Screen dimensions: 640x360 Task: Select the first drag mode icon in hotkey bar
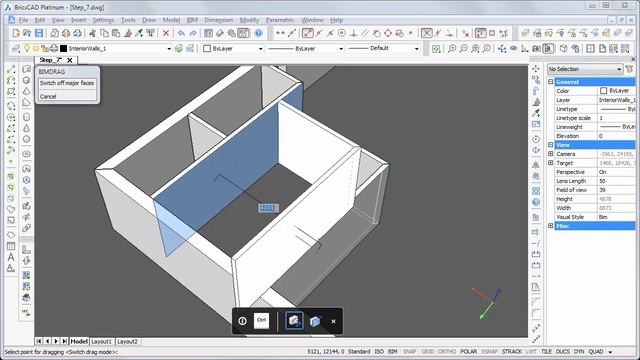click(x=294, y=321)
